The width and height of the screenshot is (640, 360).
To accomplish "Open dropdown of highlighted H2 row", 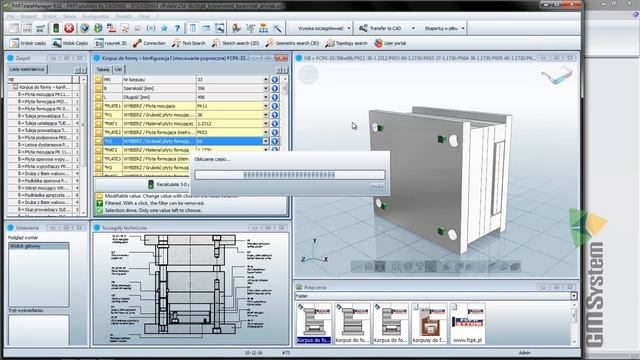I will coord(266,141).
